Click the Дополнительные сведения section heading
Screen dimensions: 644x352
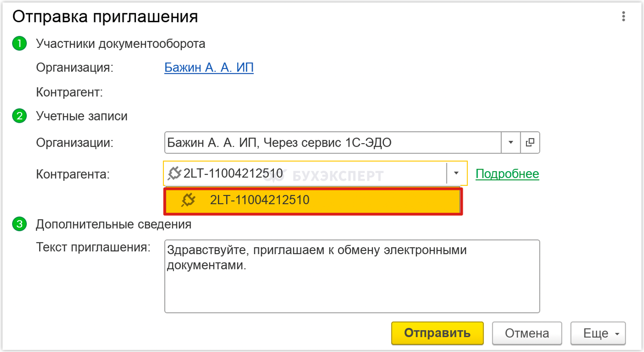point(113,224)
